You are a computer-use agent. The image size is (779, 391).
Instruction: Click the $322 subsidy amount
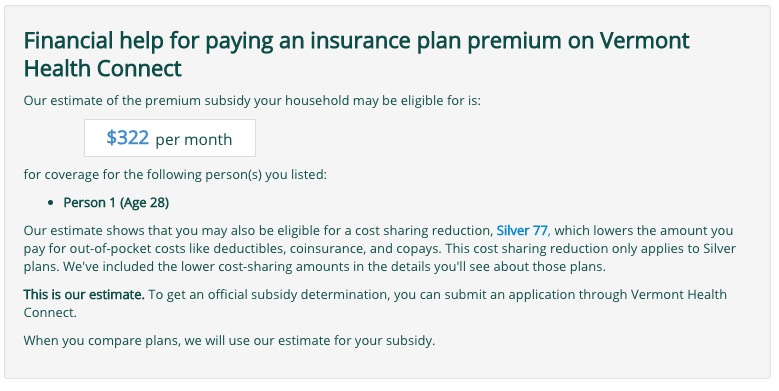[x=128, y=138]
